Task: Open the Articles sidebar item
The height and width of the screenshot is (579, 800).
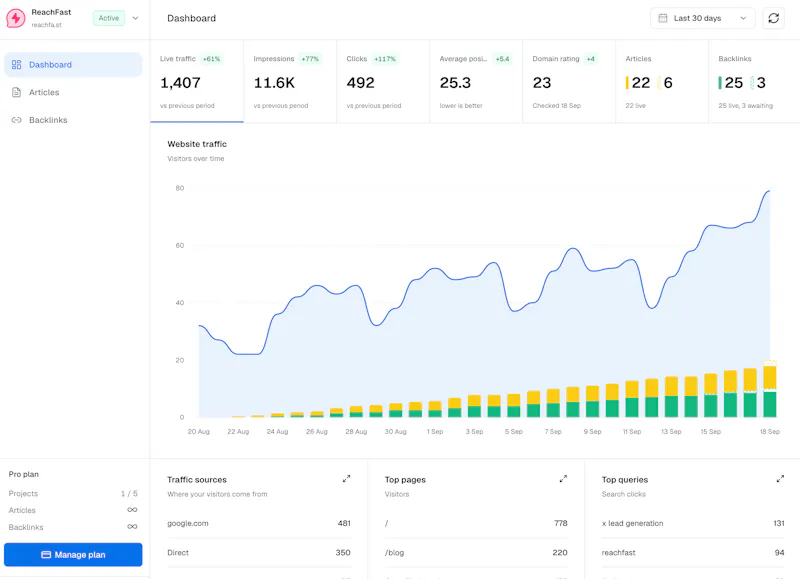Action: click(x=73, y=92)
